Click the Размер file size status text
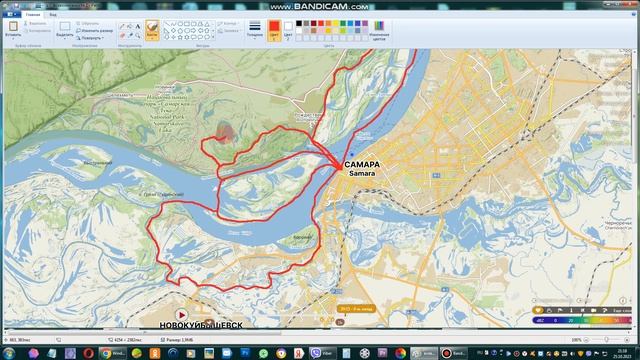 (x=177, y=340)
